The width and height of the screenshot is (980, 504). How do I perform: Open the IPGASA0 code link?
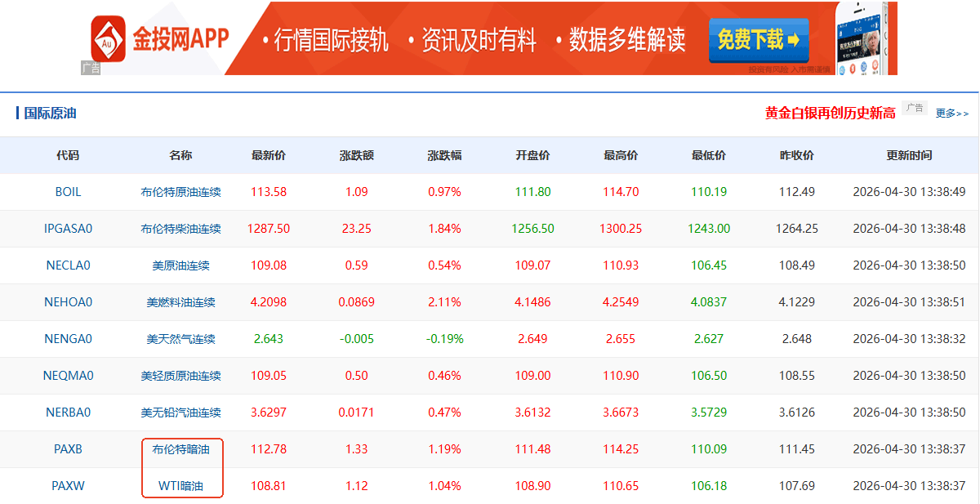(x=69, y=229)
